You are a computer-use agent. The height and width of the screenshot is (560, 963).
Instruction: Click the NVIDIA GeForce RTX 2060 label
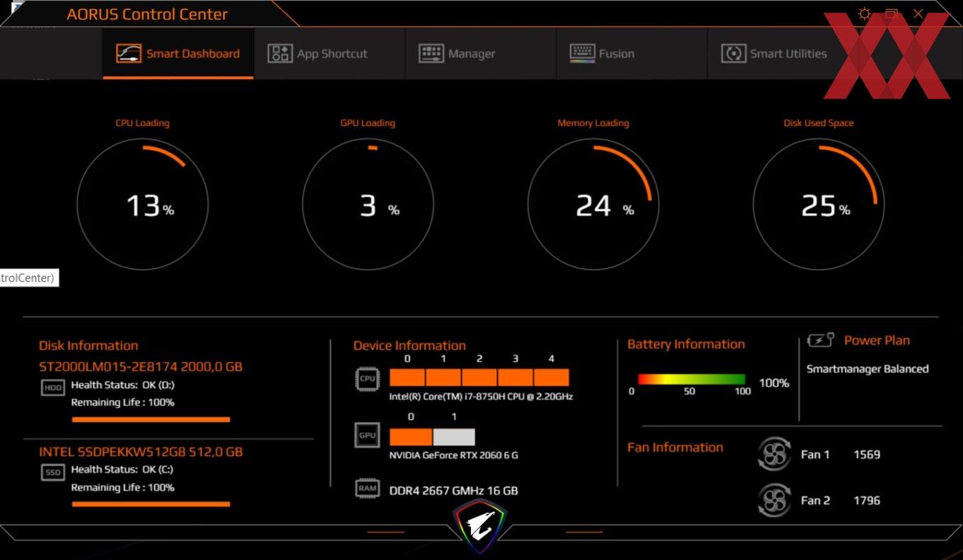[454, 455]
